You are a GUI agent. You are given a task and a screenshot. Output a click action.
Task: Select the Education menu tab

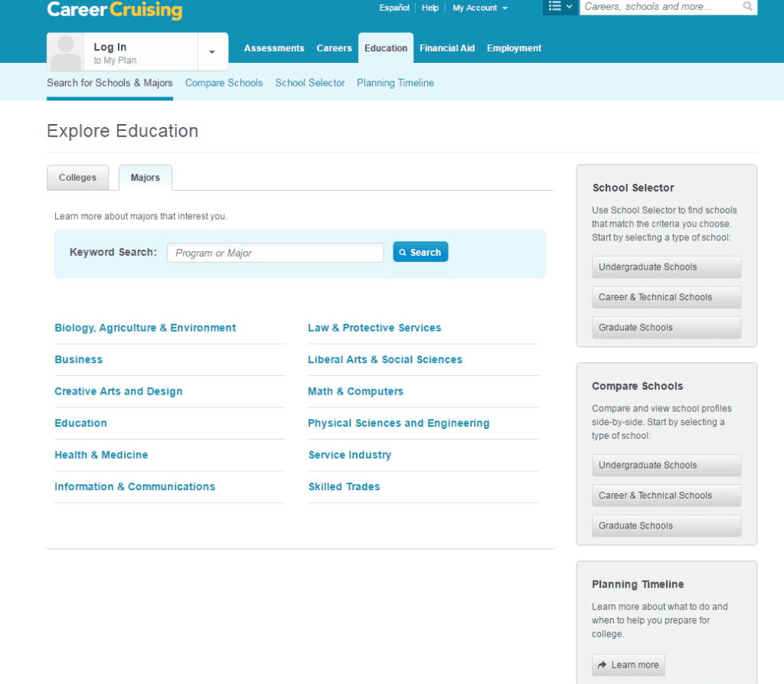(x=386, y=48)
